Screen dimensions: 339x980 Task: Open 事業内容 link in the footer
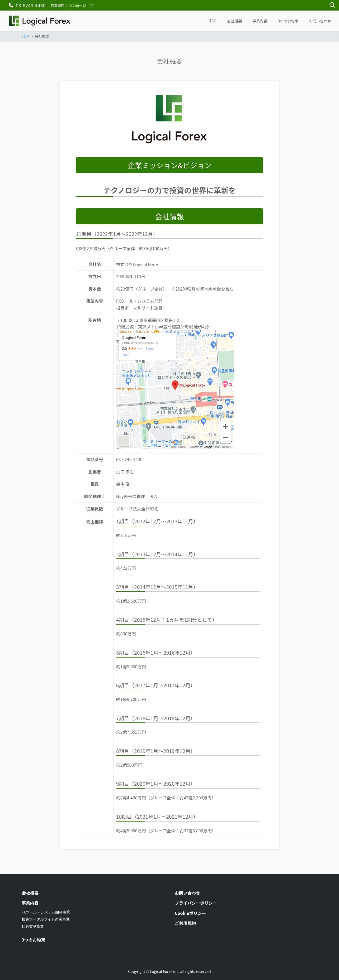(30, 903)
